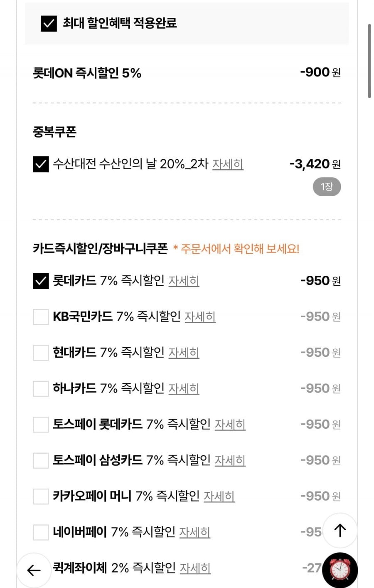This screenshot has width=374, height=588.
Task: Select the KB국민카드 7% discount checkbox
Action: (41, 317)
